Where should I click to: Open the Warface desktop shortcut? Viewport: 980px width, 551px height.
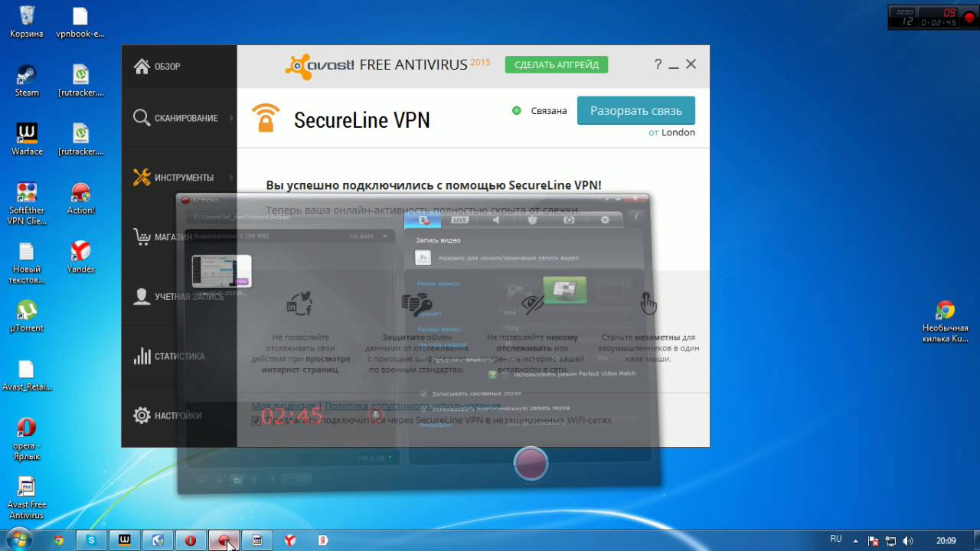(x=27, y=139)
